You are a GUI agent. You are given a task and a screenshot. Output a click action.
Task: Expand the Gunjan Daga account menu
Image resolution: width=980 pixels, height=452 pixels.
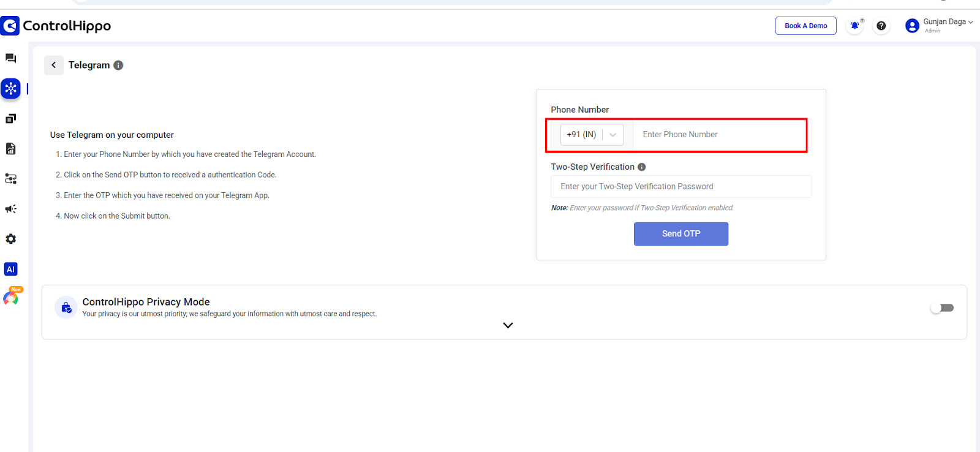tap(947, 23)
